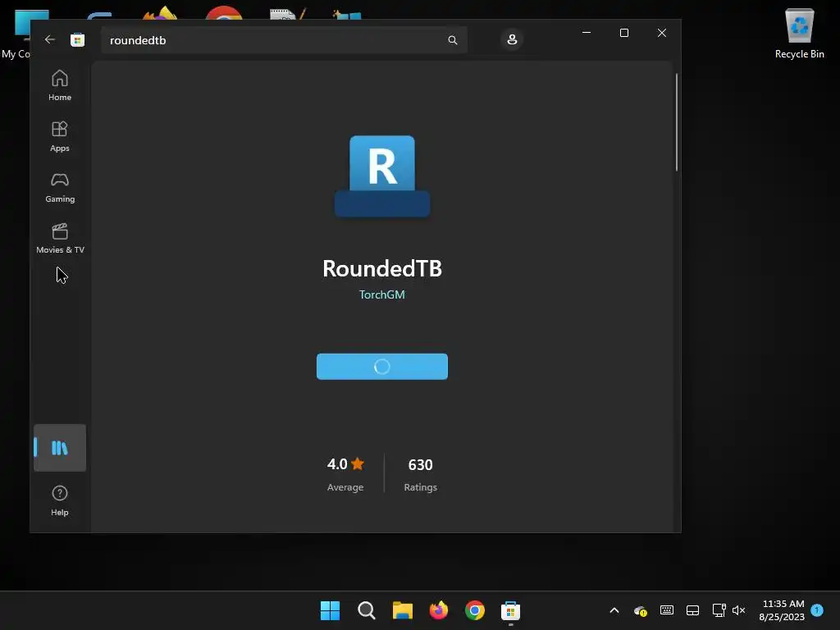The image size is (840, 630).
Task: Launch Firefox from the taskbar
Action: (x=439, y=610)
